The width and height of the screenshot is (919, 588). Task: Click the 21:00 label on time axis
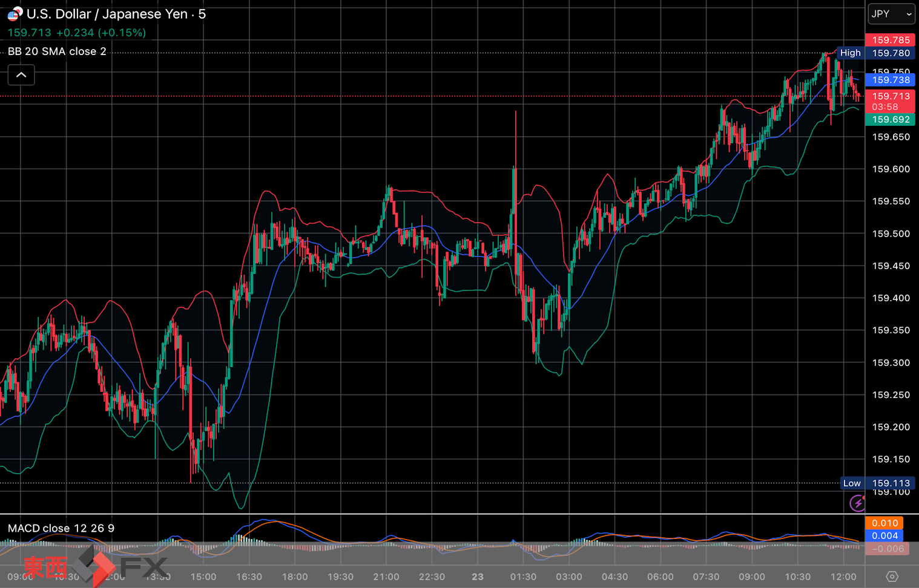(386, 577)
